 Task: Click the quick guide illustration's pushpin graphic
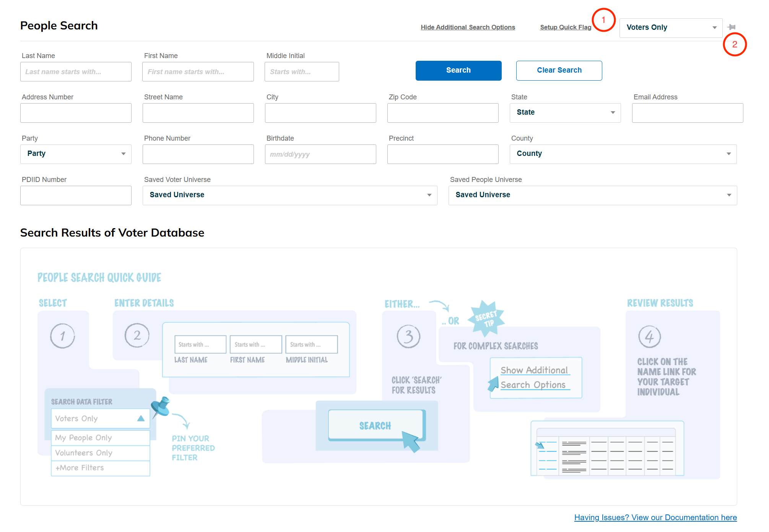click(160, 407)
